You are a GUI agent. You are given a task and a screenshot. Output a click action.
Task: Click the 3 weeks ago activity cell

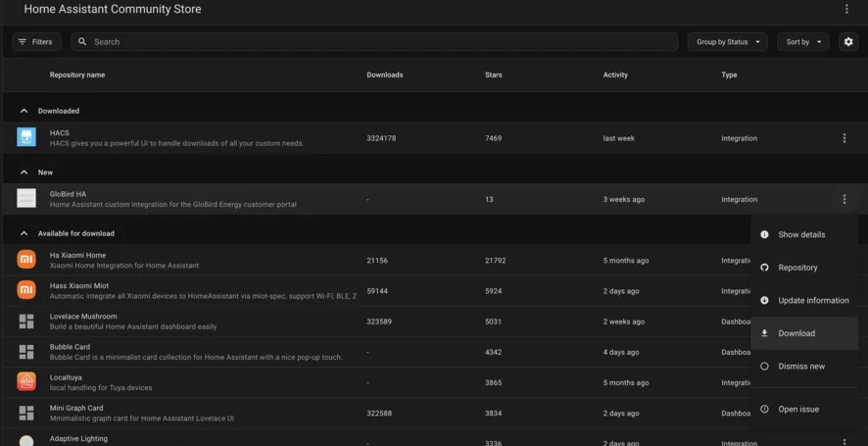(x=624, y=199)
